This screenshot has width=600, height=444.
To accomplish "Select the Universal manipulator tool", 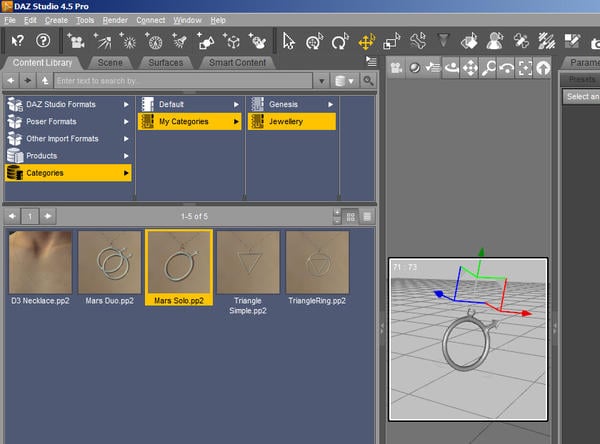I will (314, 41).
